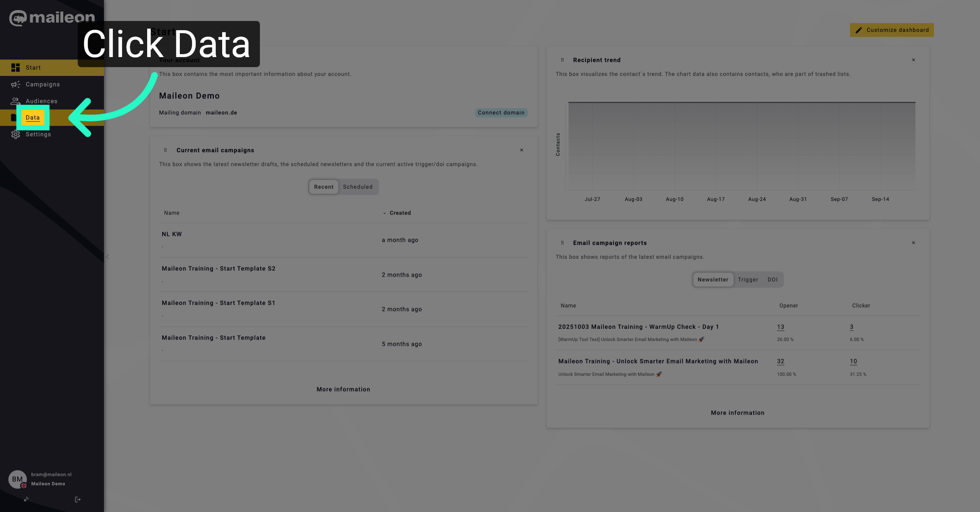Click the Customize dashboard button
The width and height of the screenshot is (980, 512).
pyautogui.click(x=892, y=30)
